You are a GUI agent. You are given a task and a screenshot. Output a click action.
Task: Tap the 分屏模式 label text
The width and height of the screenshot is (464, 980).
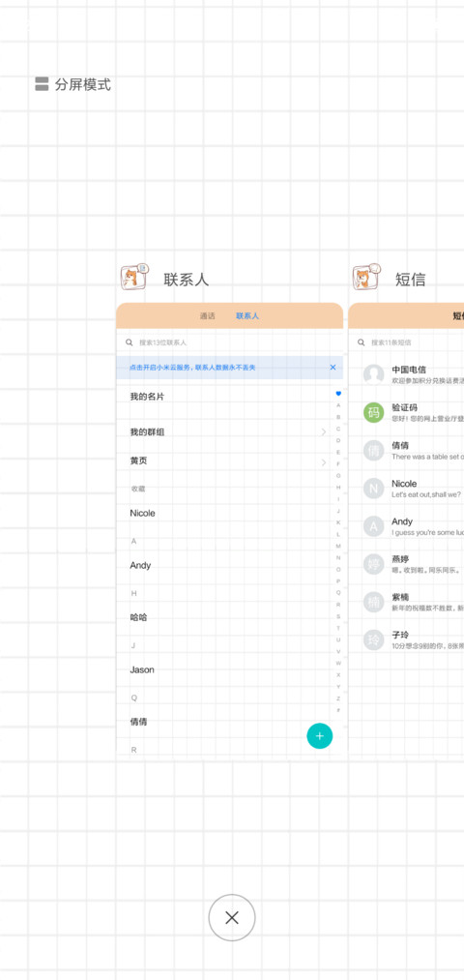83,84
